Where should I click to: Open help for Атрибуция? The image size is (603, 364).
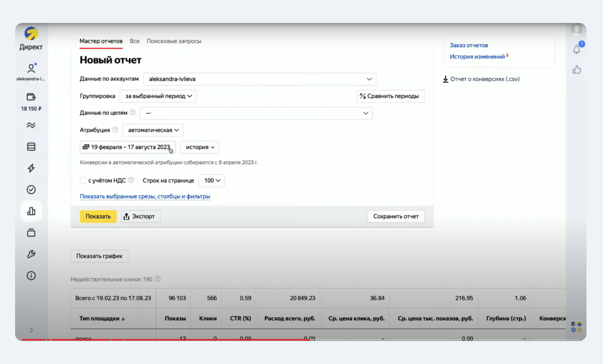115,130
